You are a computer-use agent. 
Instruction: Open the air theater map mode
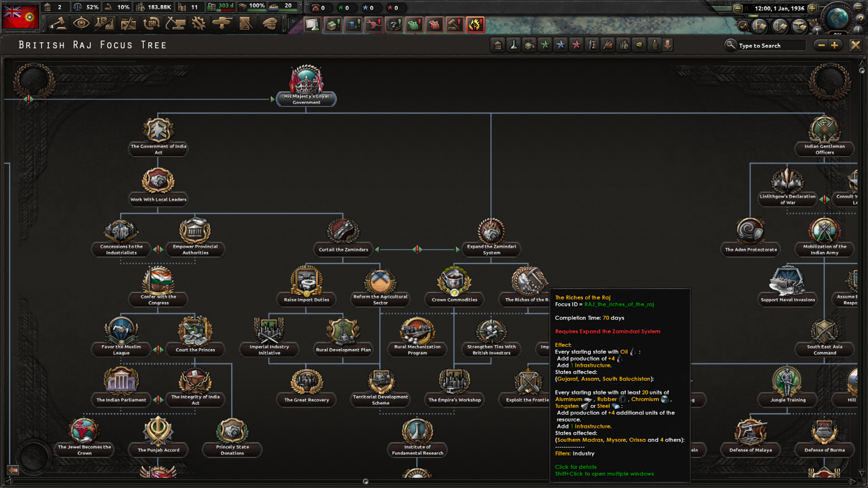tap(800, 26)
